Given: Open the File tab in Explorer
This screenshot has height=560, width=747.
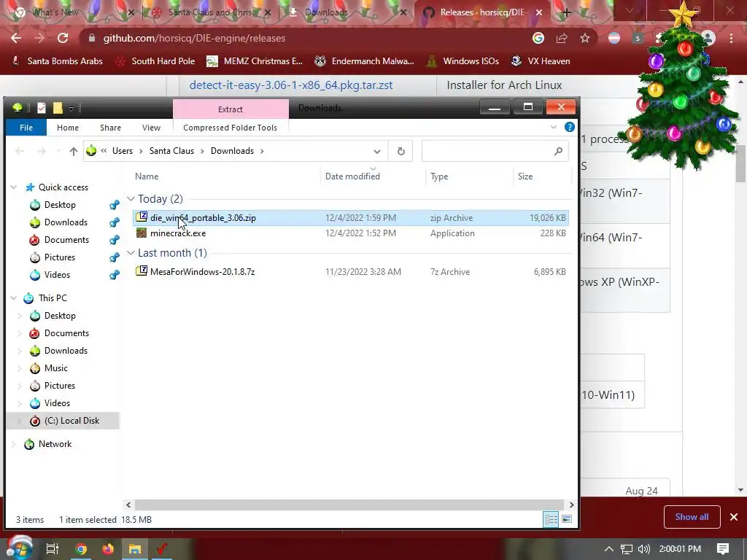Looking at the screenshot, I should (x=26, y=128).
